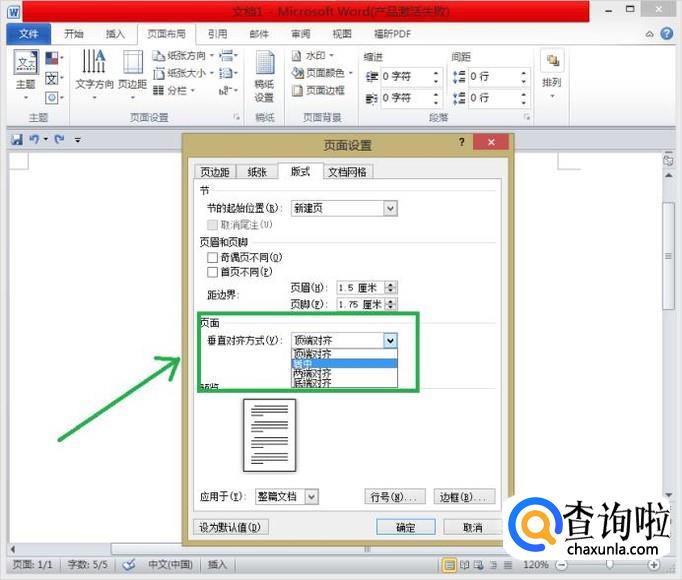The image size is (682, 580).
Task: Switch to Review (审阅) ribbon tab
Action: [x=301, y=34]
